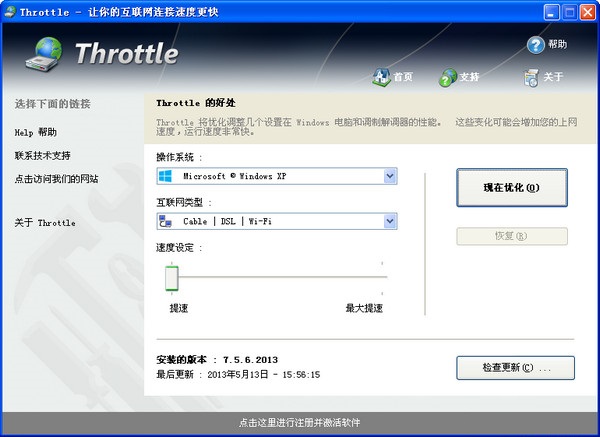Image resolution: width=600 pixels, height=437 pixels.
Task: Click the 检查更新 (C) button
Action: (x=515, y=368)
